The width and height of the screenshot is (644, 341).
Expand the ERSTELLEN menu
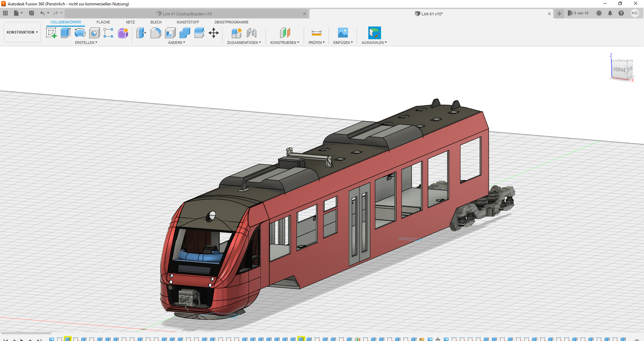[x=86, y=43]
